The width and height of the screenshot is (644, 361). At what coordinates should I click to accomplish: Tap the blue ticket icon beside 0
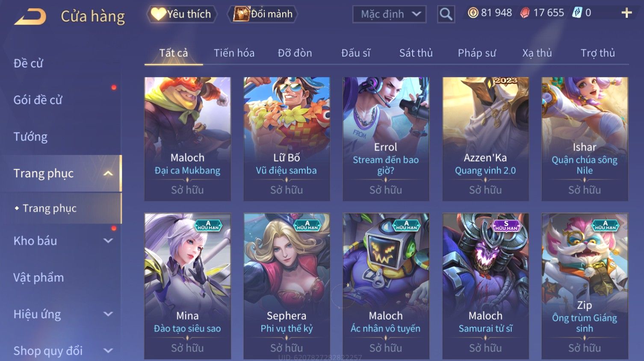coord(577,13)
